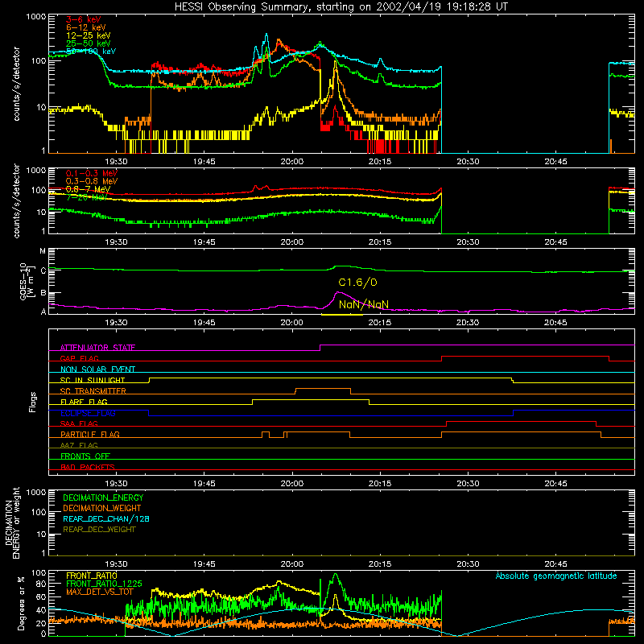644x644 pixels.
Task: Click the DECIMATION_WEIGHT legend entry
Action: click(102, 508)
